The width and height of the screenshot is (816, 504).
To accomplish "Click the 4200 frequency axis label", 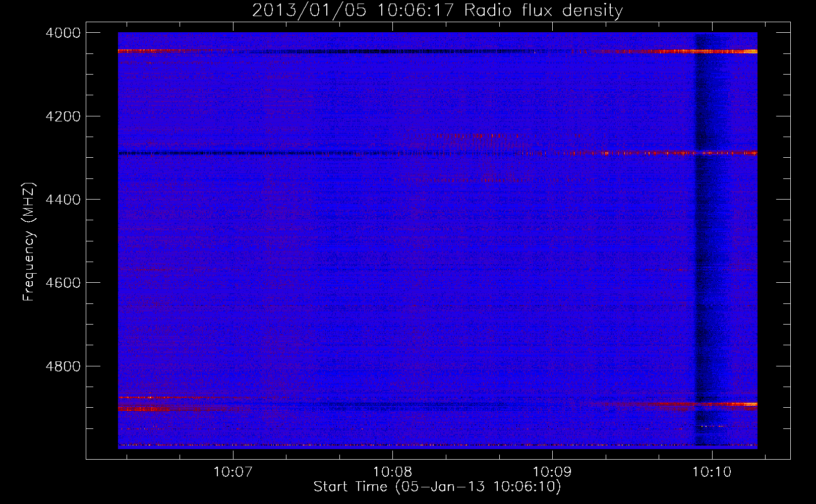I will tap(63, 116).
